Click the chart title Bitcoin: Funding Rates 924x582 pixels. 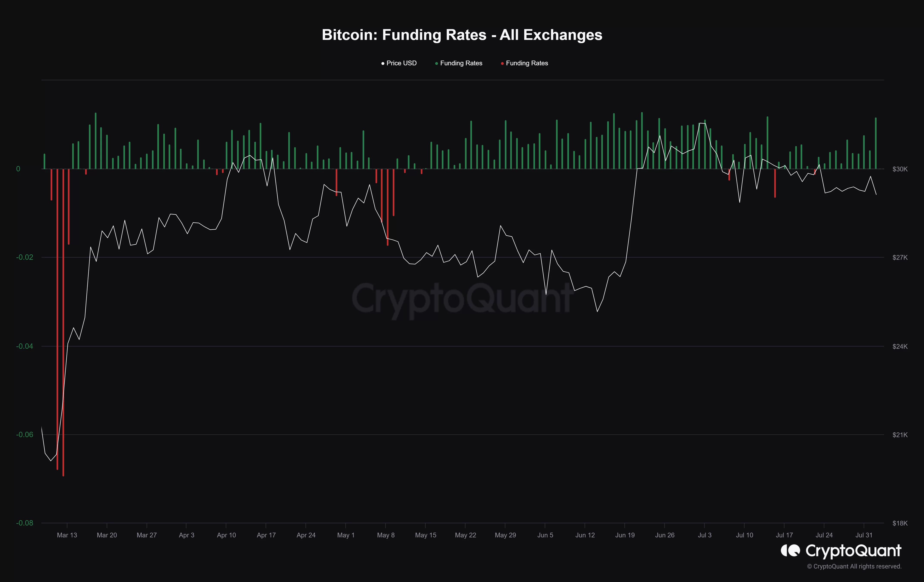[x=462, y=35]
